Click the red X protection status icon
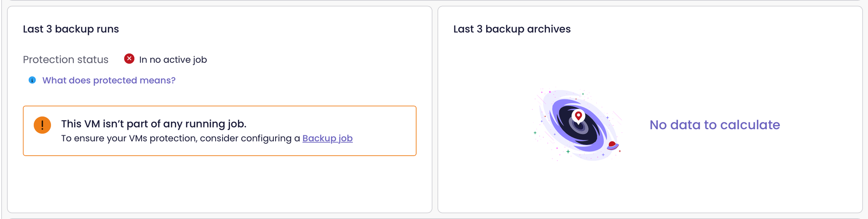 [x=129, y=59]
